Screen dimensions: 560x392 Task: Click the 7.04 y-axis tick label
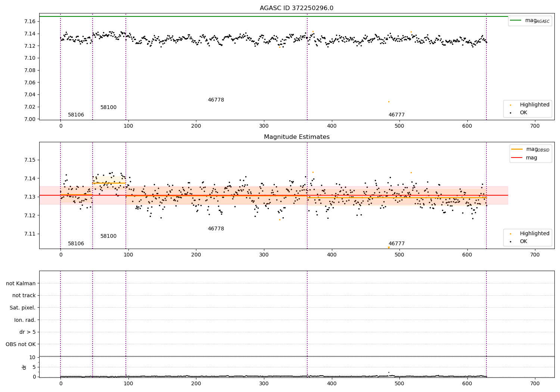point(30,95)
